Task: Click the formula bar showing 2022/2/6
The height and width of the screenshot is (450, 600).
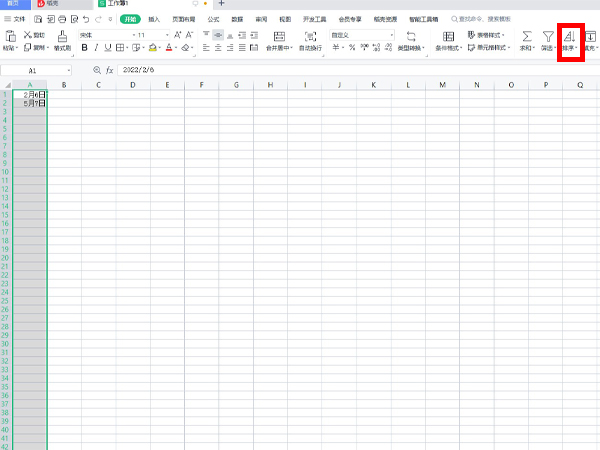Action: [358, 70]
